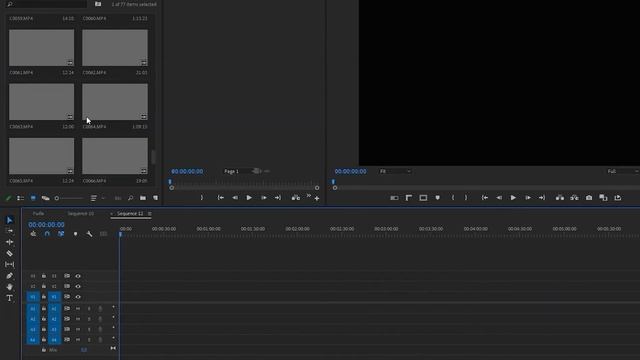Viewport: 640px width, 360px height.
Task: Switch to first timeline tab left of Sequence 10
Action: pyautogui.click(x=38, y=213)
